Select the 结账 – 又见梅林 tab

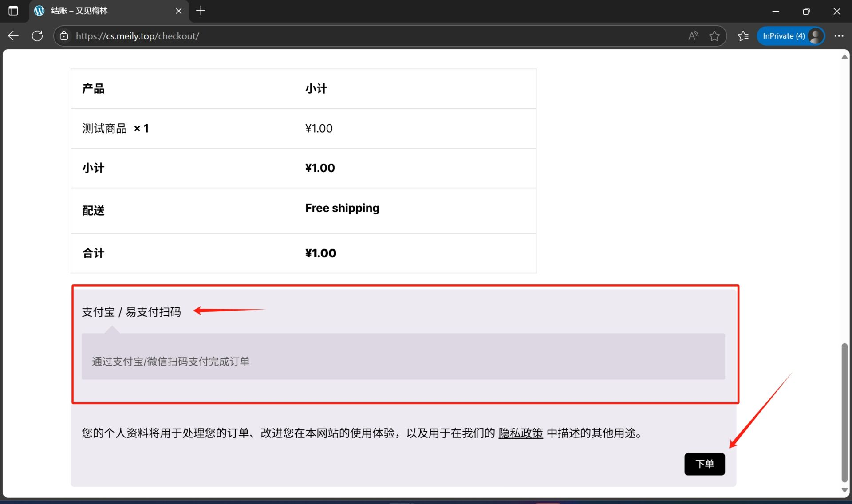(109, 11)
